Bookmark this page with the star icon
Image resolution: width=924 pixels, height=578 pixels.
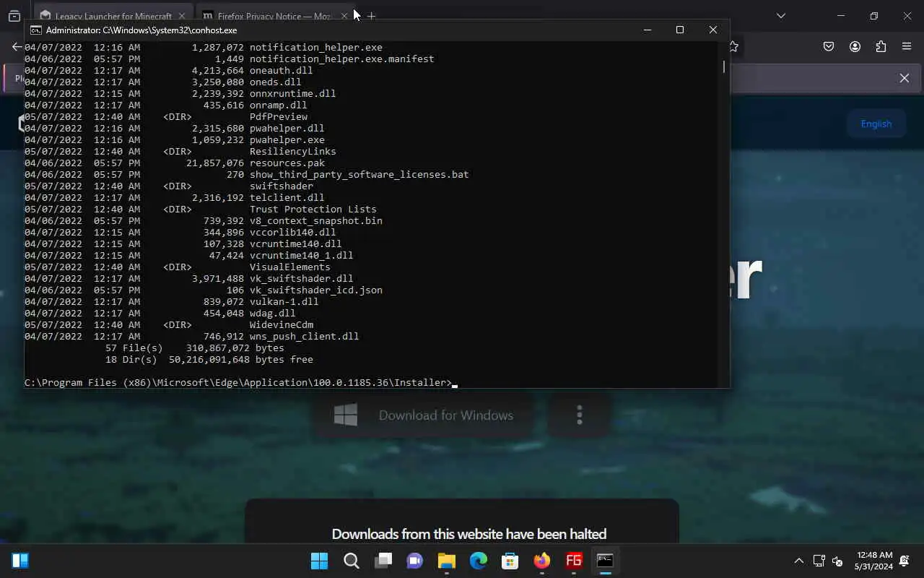[734, 47]
